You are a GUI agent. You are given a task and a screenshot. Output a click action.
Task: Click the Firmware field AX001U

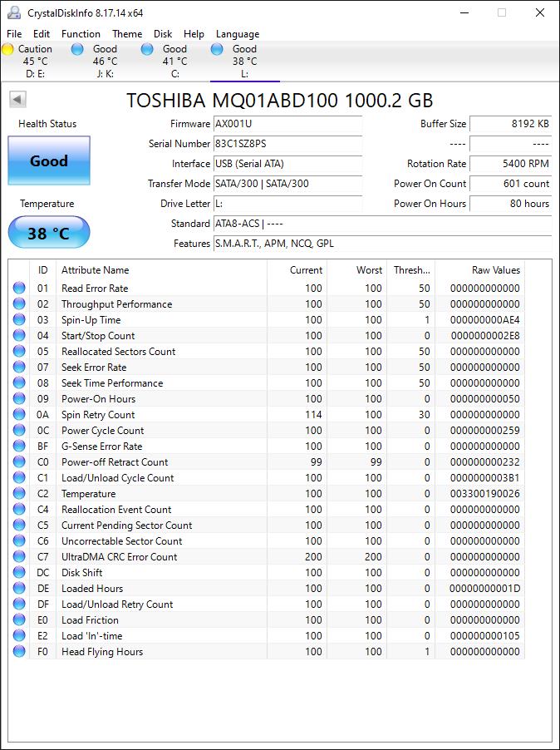click(287, 124)
